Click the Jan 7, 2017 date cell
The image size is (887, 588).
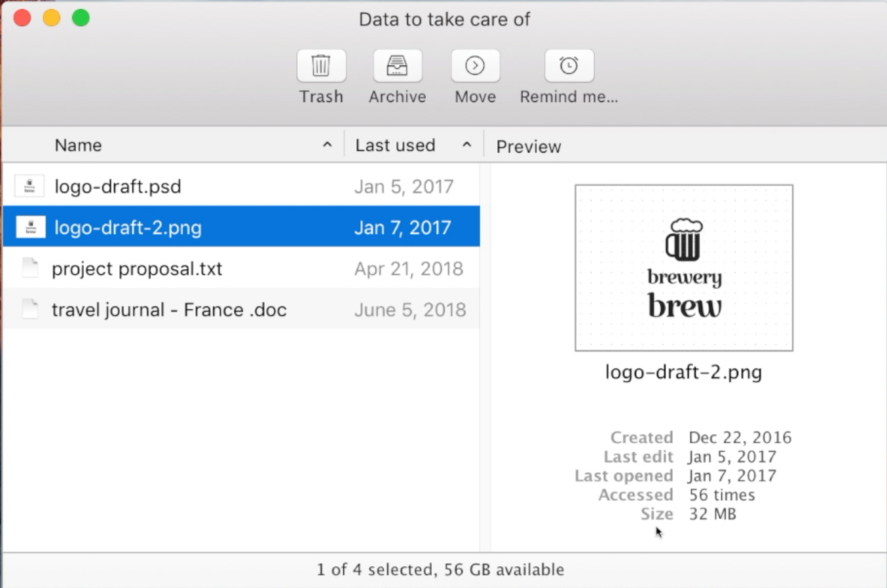402,228
